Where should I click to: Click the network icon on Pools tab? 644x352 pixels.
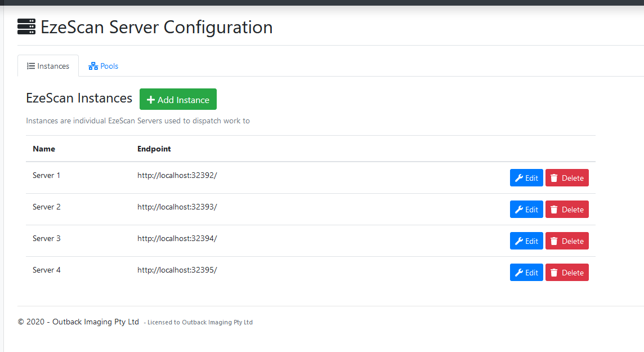93,66
